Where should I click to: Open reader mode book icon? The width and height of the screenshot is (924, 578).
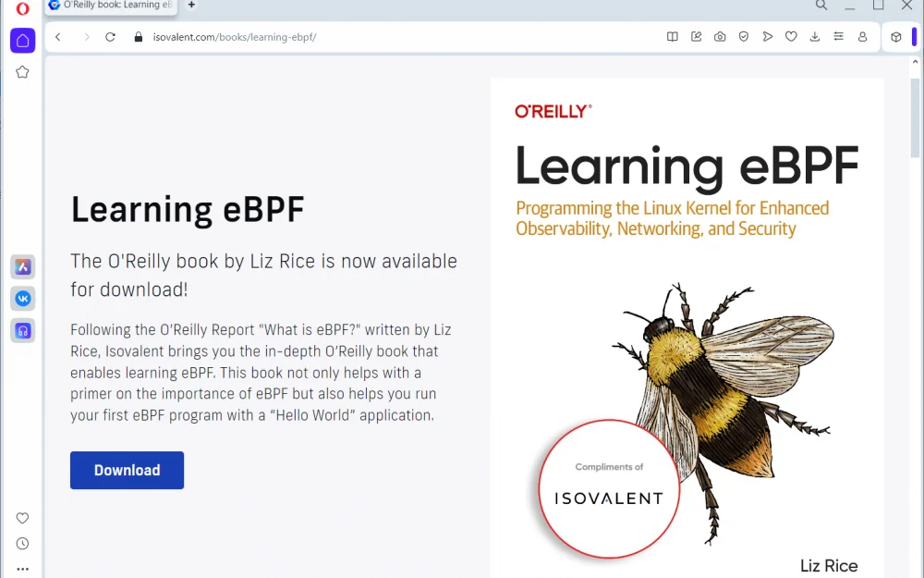click(673, 37)
